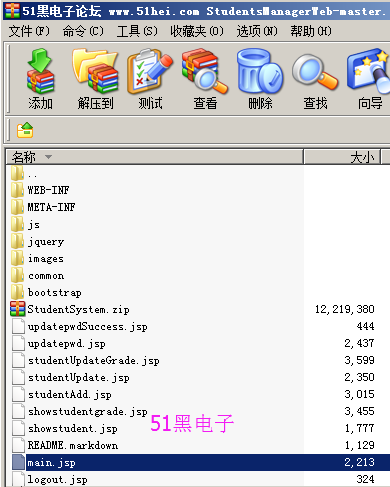Click the showstudentgrade.jsp file icon

[18, 411]
